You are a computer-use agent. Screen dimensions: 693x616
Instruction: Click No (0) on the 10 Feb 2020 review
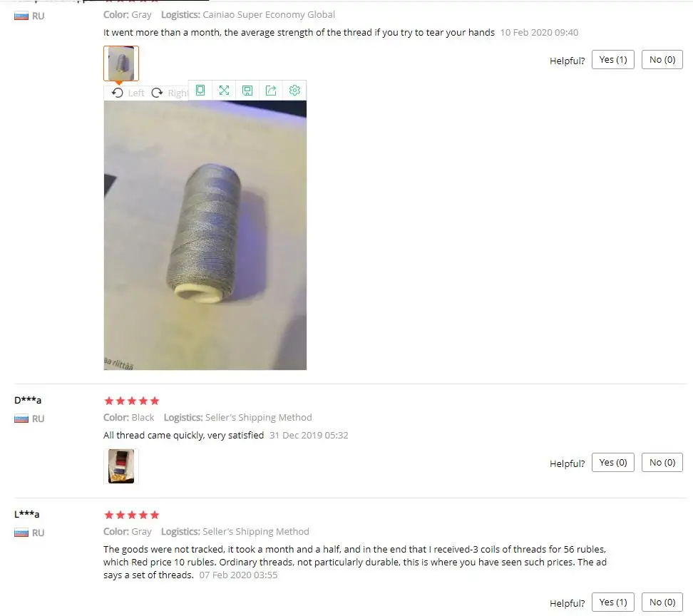pyautogui.click(x=662, y=60)
